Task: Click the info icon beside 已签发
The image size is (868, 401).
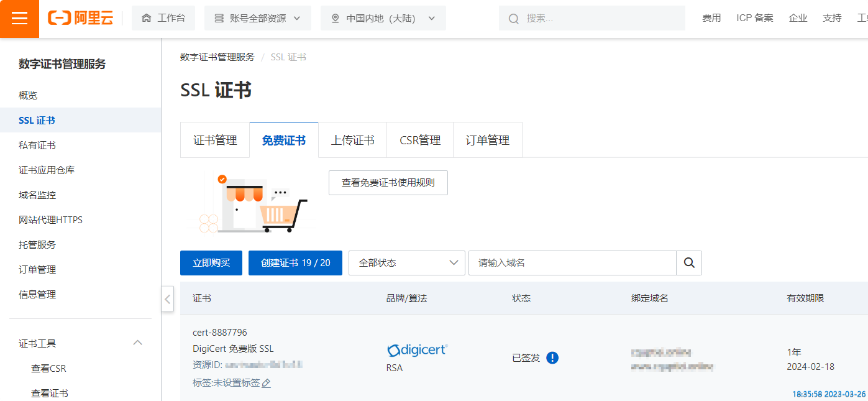Action: [x=552, y=357]
